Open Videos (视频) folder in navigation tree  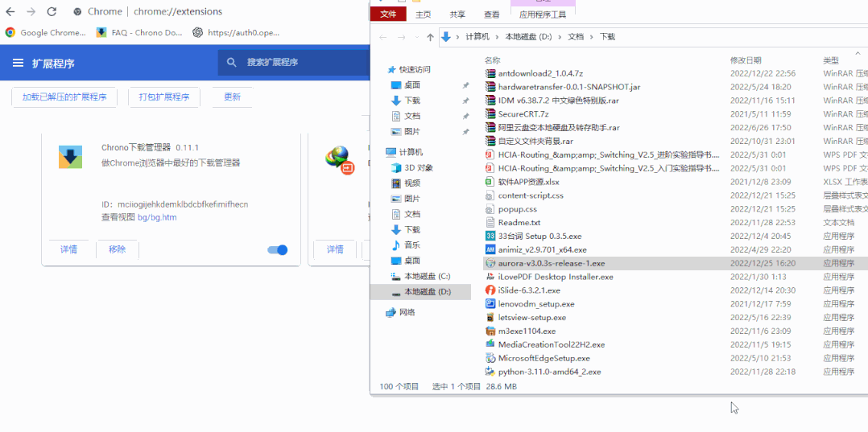tap(406, 183)
